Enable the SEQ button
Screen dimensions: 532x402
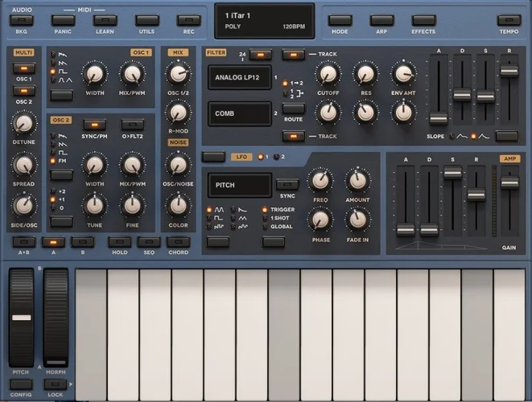(149, 242)
